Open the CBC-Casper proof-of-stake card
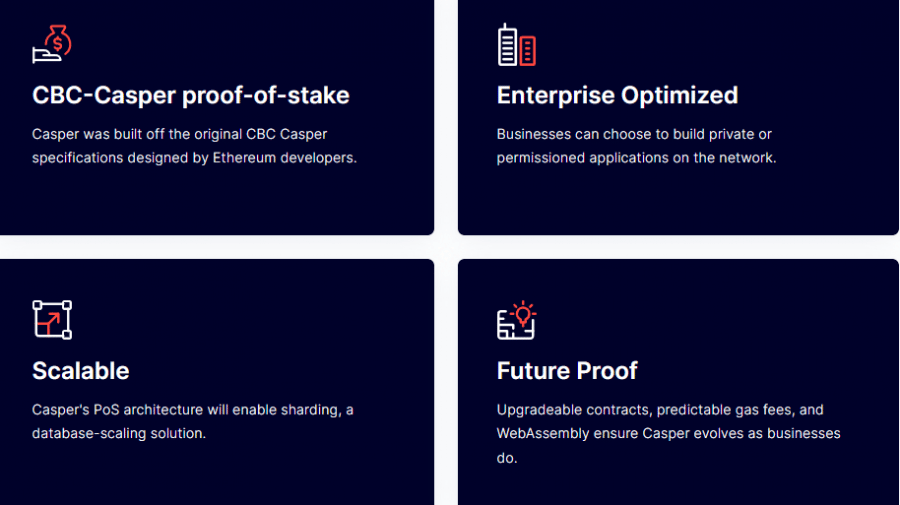The width and height of the screenshot is (900, 505). click(x=217, y=117)
